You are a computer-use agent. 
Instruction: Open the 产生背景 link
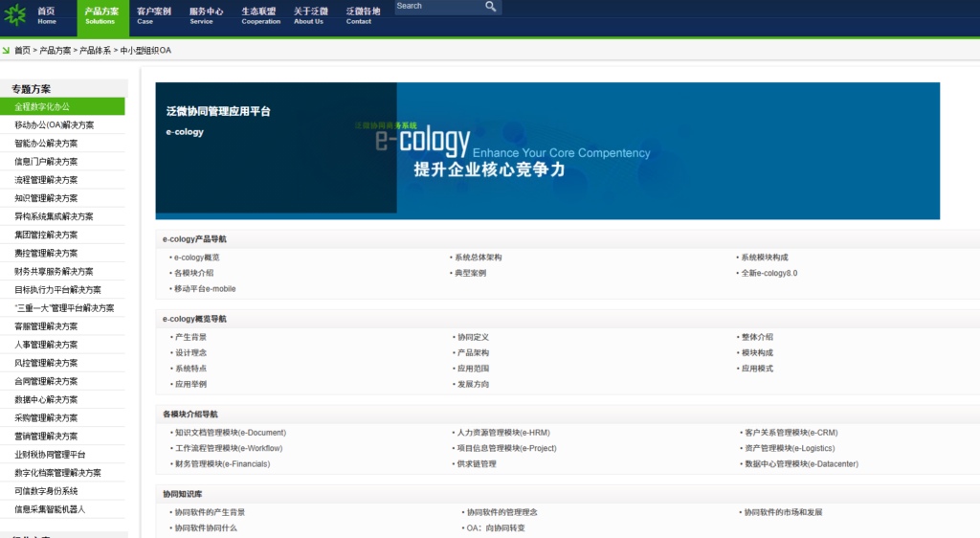[190, 337]
